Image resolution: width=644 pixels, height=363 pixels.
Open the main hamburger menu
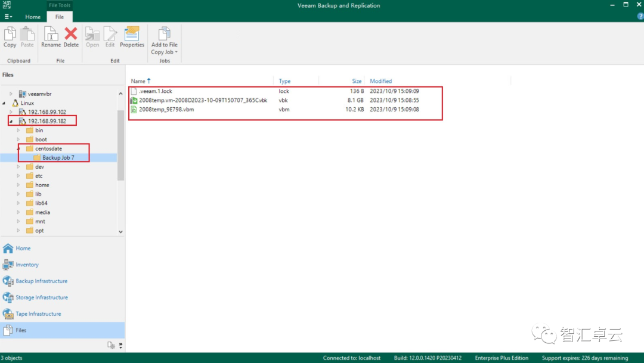(x=8, y=17)
